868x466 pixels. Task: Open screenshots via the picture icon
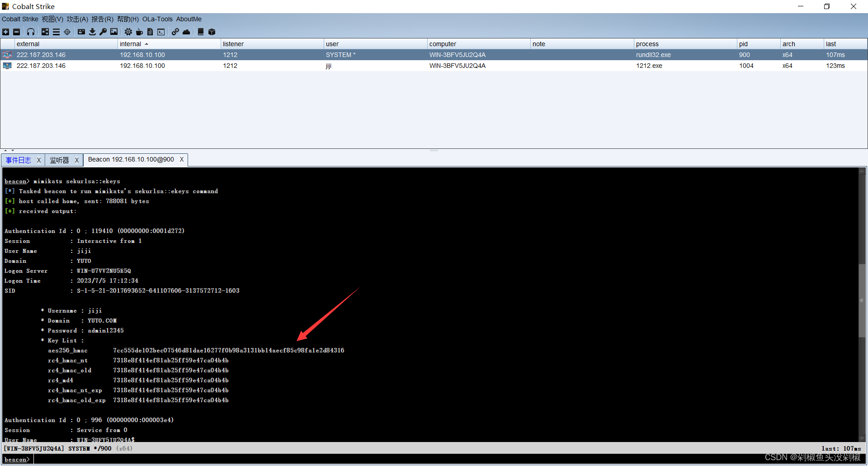tap(114, 32)
